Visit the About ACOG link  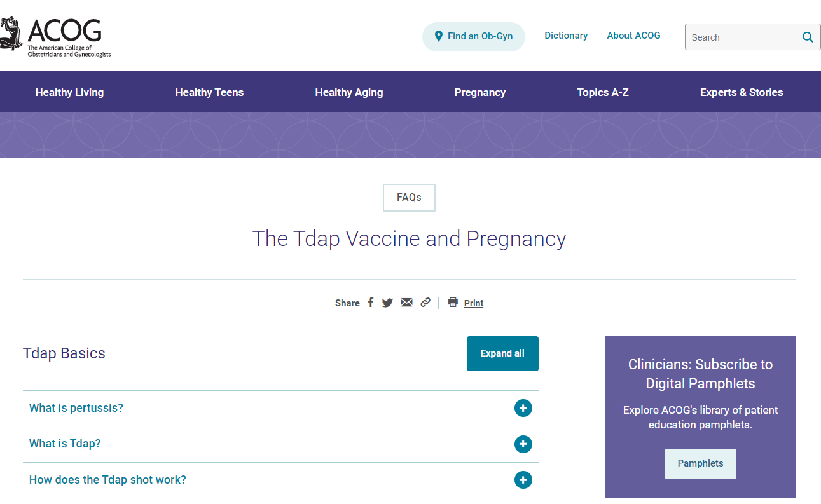[633, 36]
